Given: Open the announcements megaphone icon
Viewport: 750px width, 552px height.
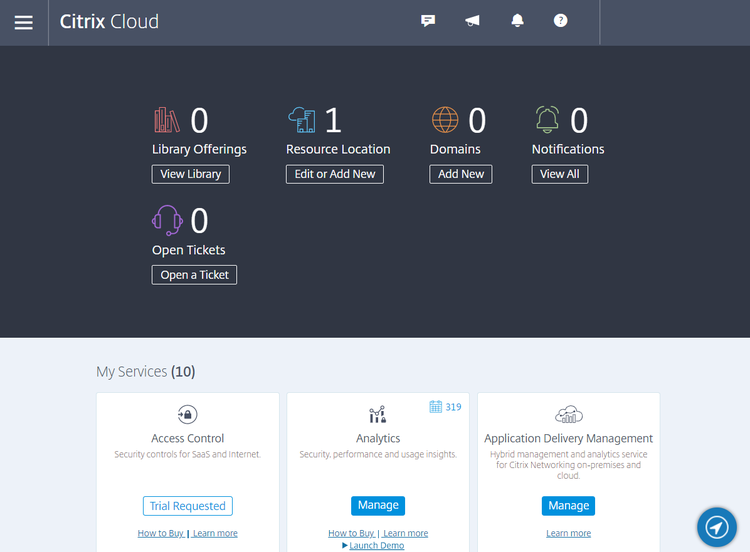Looking at the screenshot, I should pyautogui.click(x=472, y=21).
